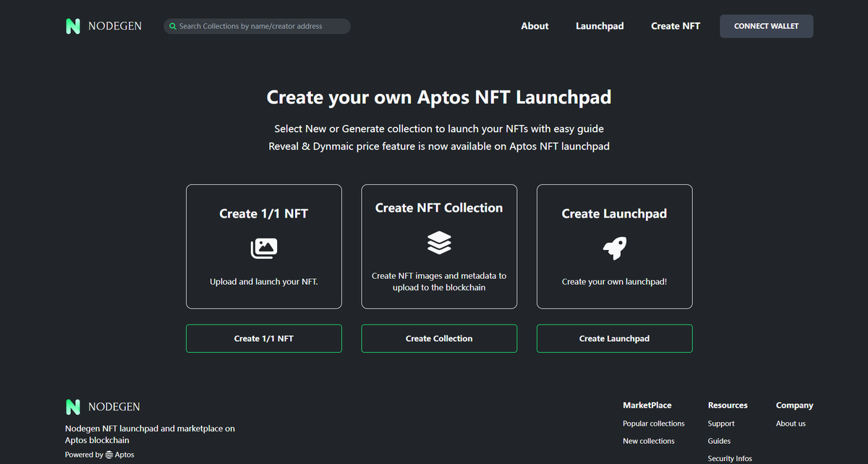
Task: Click the 'Powered by' Aptos text
Action: (100, 455)
